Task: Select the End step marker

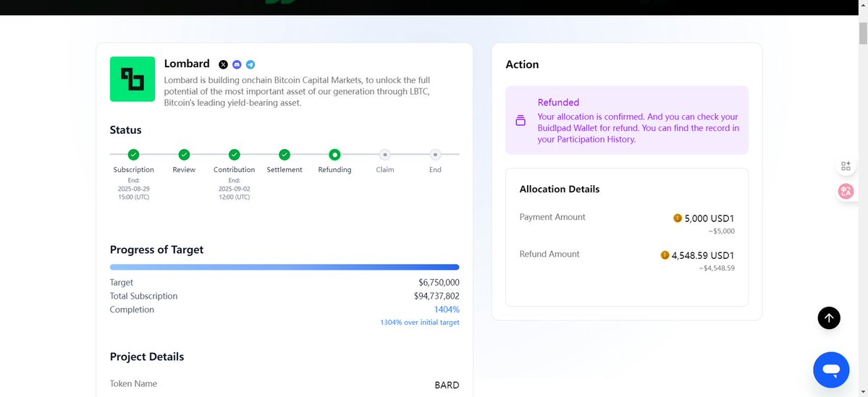Action: (435, 154)
